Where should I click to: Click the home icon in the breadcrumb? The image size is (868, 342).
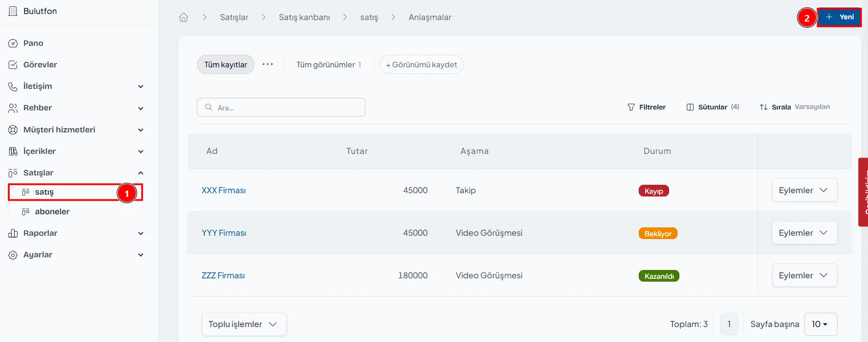point(183,17)
